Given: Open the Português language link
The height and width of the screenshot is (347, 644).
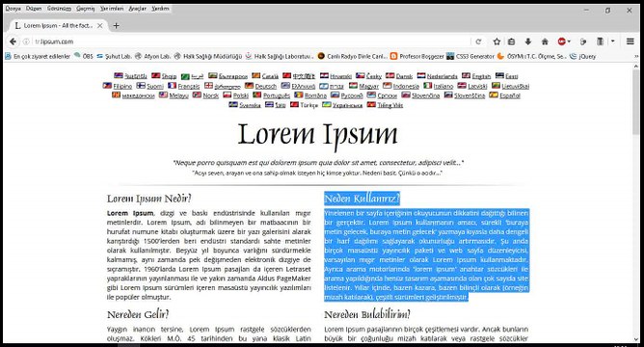Looking at the screenshot, I should [x=277, y=95].
